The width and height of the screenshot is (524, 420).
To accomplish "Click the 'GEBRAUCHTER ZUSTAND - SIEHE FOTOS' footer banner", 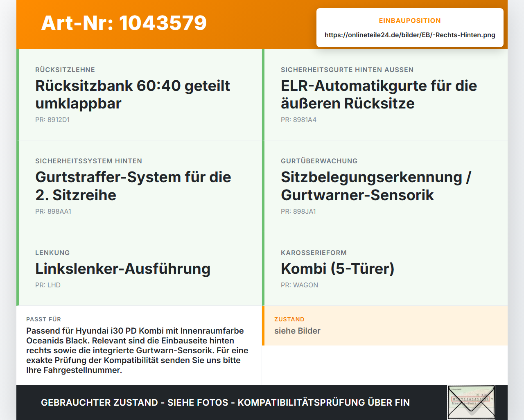I will pyautogui.click(x=225, y=402).
